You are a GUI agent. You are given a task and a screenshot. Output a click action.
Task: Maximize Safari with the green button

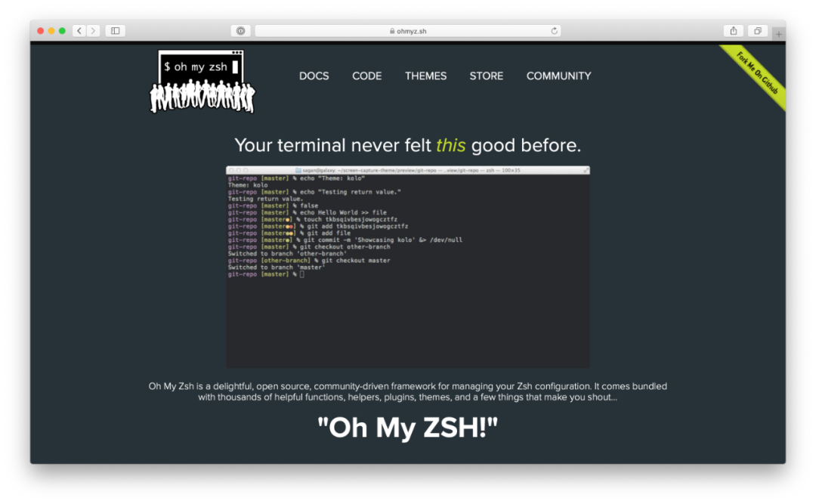click(62, 31)
